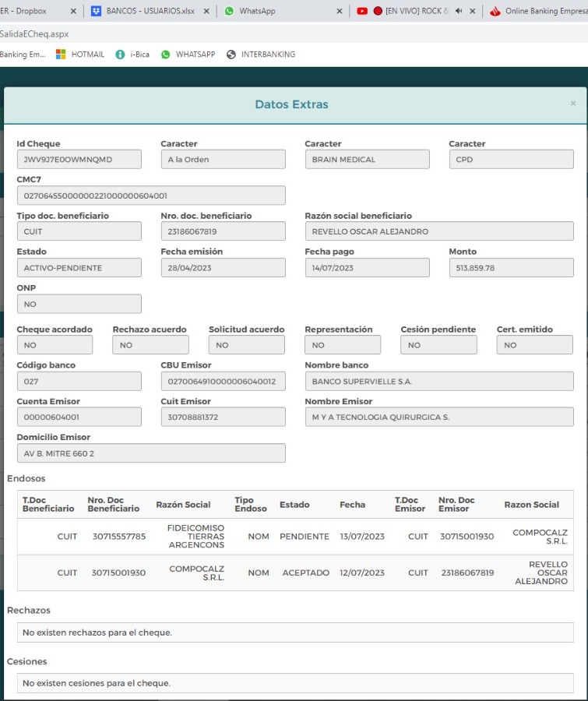This screenshot has width=588, height=701.
Task: Click the ACEPTADO status cell
Action: [306, 572]
